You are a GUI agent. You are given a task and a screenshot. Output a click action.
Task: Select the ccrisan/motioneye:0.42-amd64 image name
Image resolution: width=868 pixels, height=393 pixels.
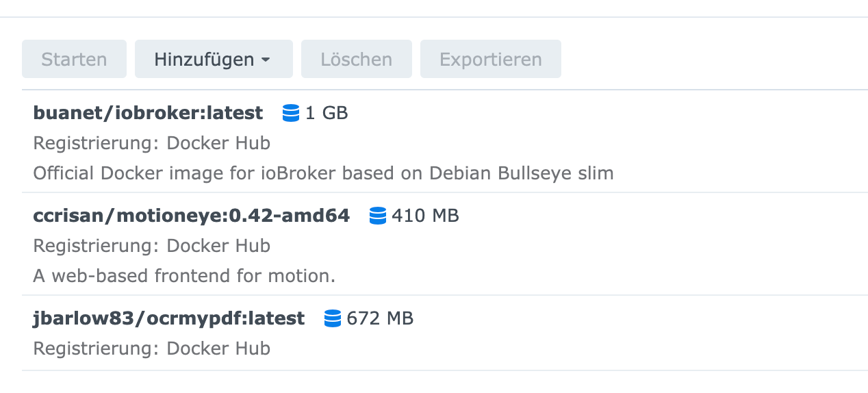[191, 216]
